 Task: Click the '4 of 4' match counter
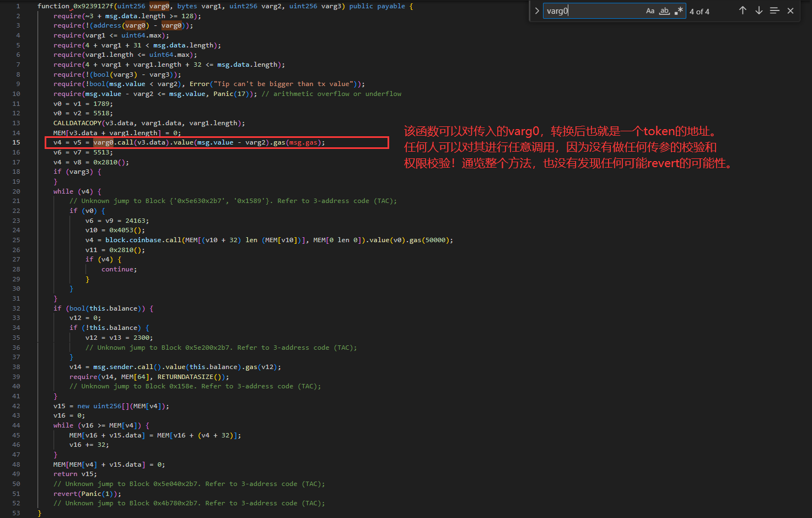point(700,12)
